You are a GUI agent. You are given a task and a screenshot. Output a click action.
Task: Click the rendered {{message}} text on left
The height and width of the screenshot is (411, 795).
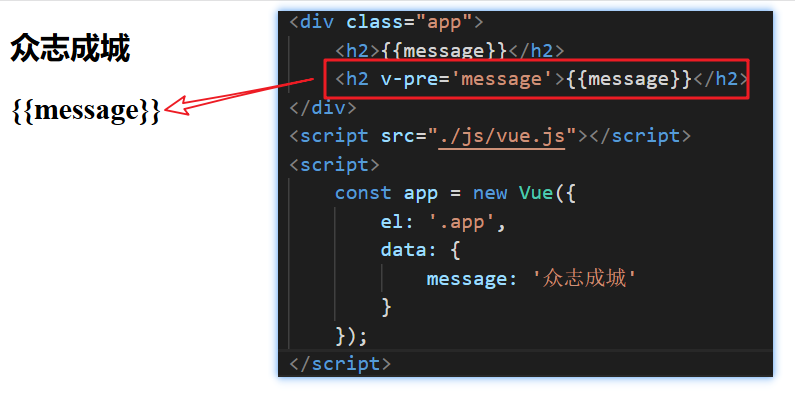(x=86, y=110)
